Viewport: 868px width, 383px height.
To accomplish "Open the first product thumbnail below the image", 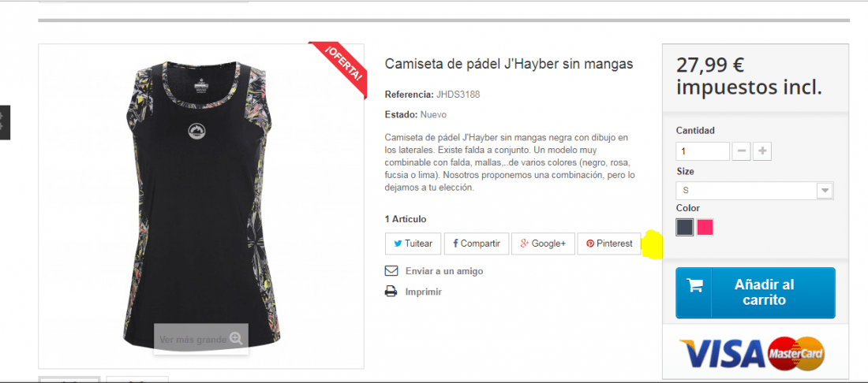I will tap(69, 380).
